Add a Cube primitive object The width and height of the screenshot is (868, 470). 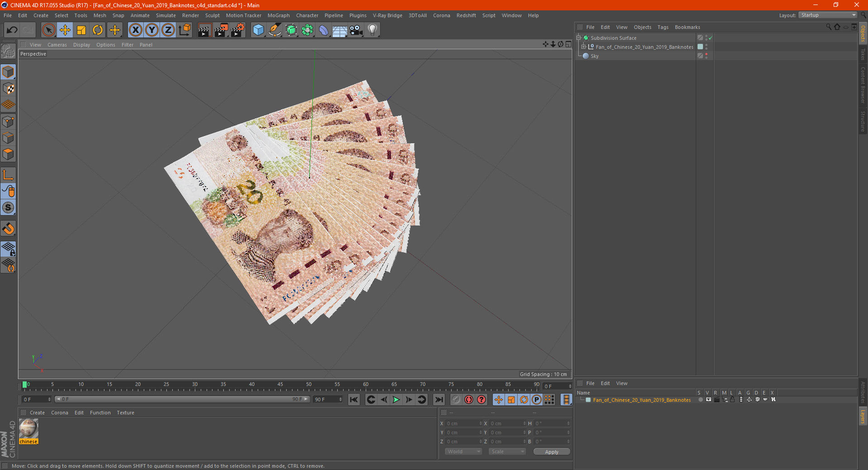click(x=258, y=30)
